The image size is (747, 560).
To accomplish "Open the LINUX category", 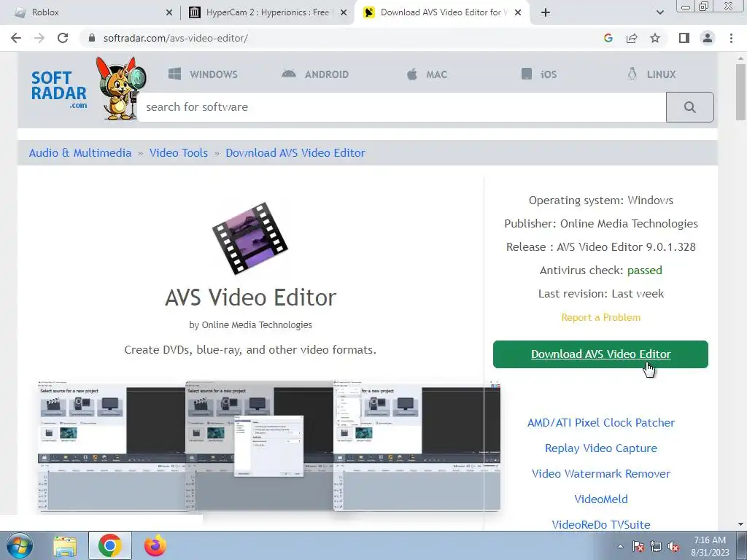I will click(x=651, y=74).
